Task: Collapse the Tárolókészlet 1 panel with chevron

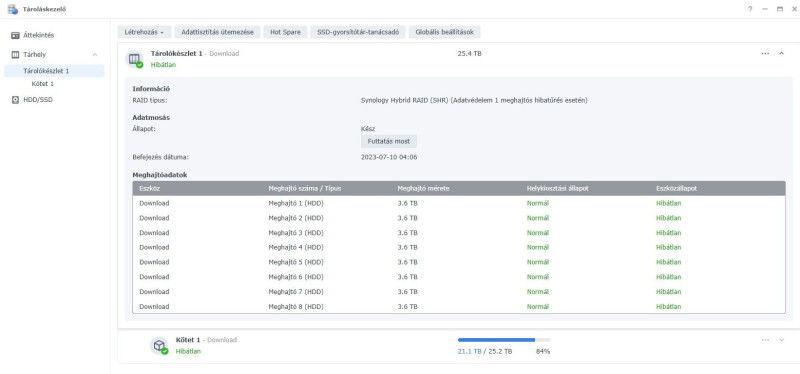Action: (781, 54)
